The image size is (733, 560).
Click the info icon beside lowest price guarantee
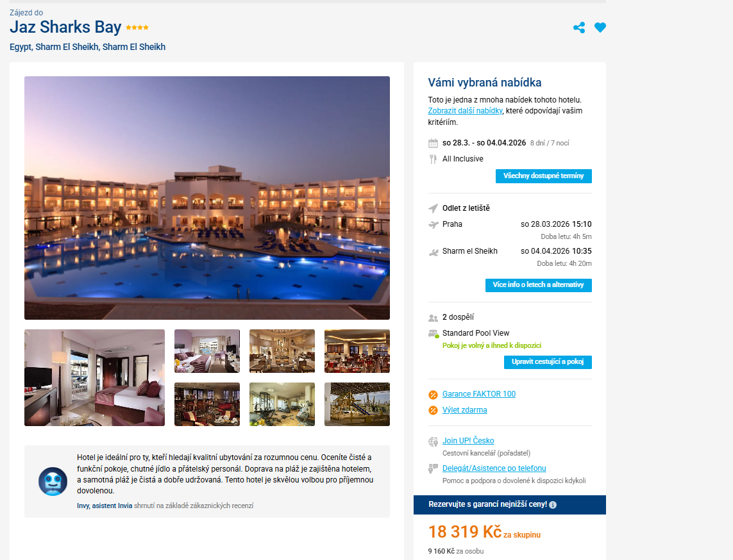[553, 505]
